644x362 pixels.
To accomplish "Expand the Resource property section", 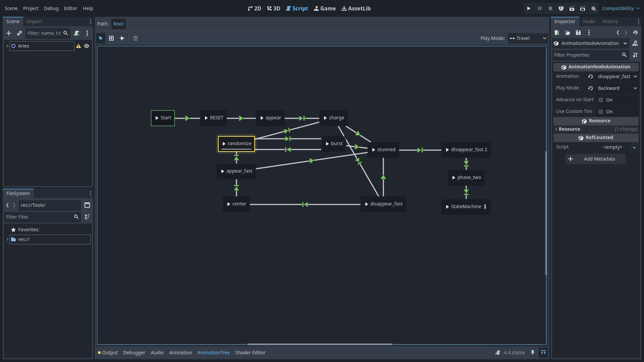I will (x=570, y=129).
